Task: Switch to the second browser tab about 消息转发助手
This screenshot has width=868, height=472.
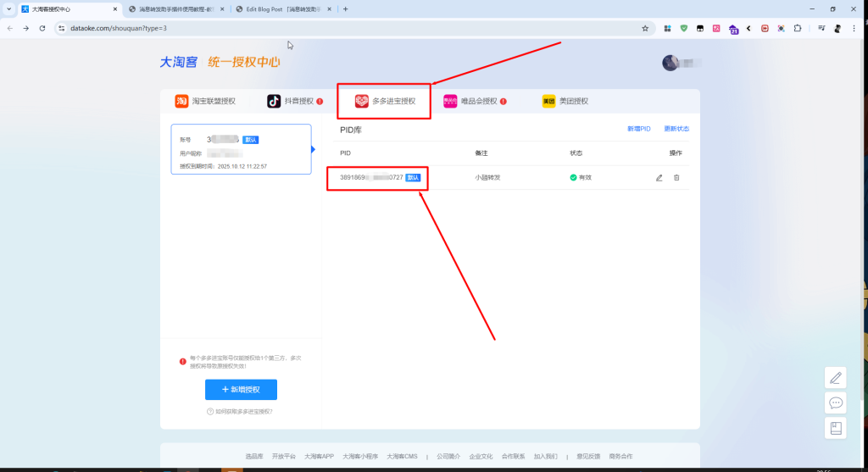Action: (x=176, y=8)
